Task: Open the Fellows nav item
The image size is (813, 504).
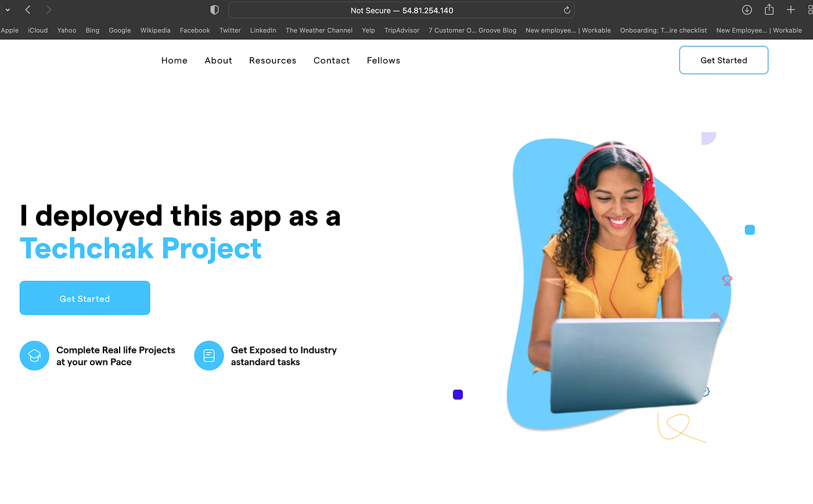Action: pyautogui.click(x=383, y=60)
